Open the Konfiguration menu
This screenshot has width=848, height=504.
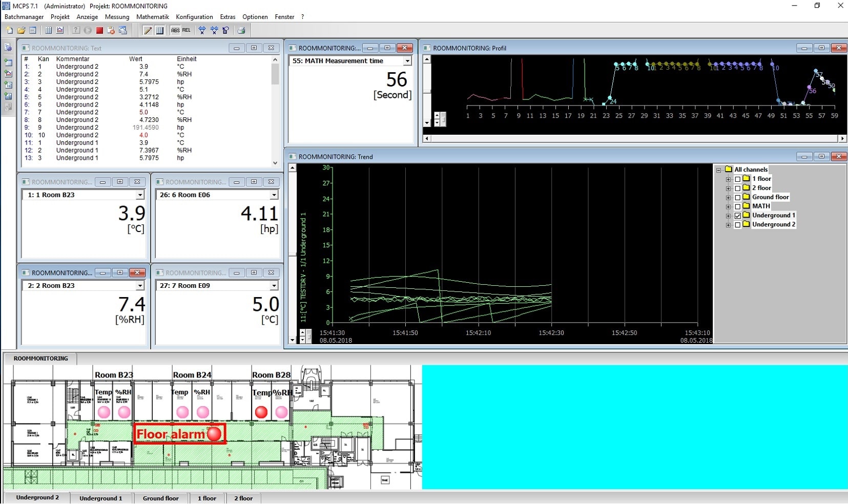[x=194, y=17]
